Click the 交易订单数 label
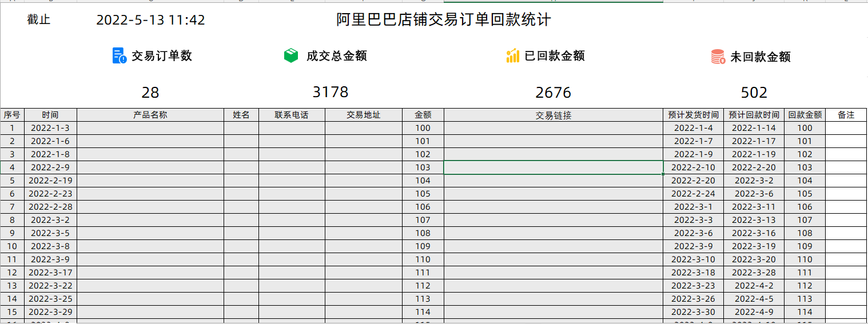The image size is (868, 324). (162, 55)
